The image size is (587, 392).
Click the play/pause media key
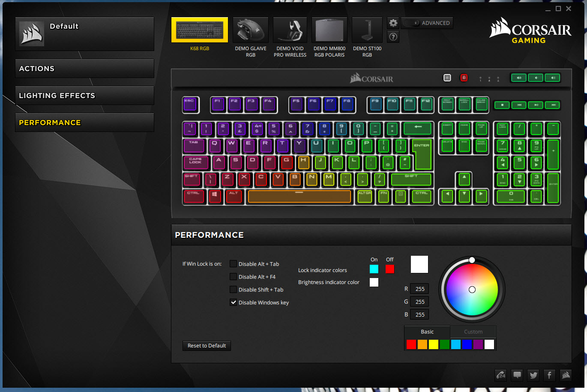tap(536, 105)
